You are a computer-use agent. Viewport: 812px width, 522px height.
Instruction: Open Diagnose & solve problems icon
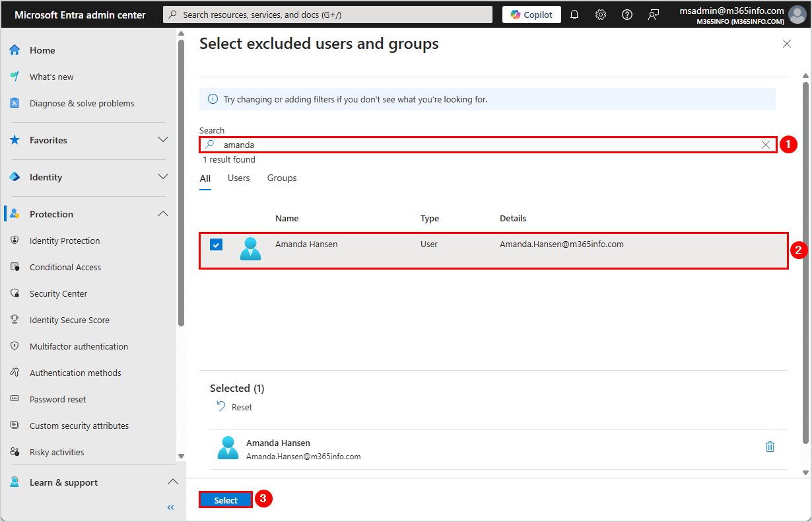pyautogui.click(x=15, y=103)
